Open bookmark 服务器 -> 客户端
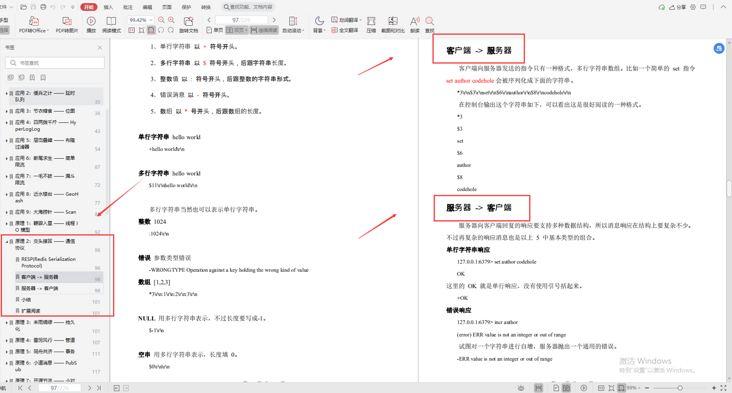This screenshot has width=732, height=393. 40,288
